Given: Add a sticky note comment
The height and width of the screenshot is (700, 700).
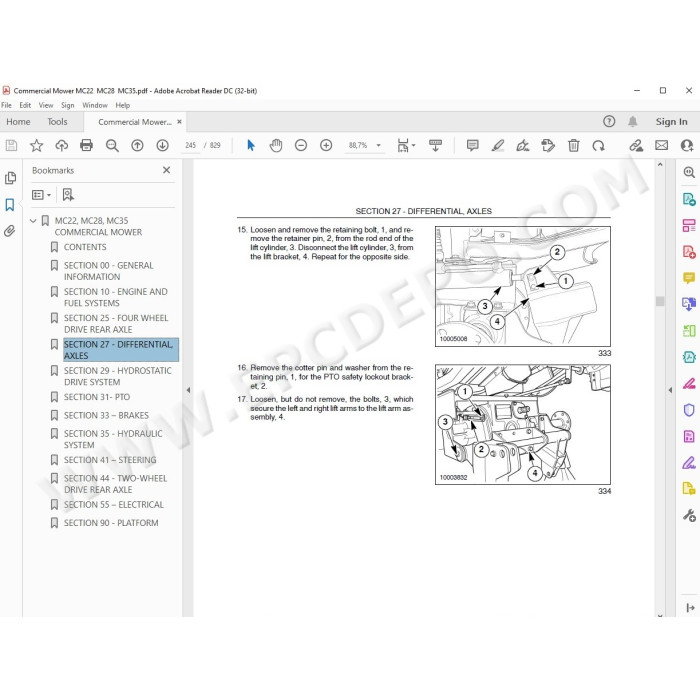Looking at the screenshot, I should pos(472,145).
